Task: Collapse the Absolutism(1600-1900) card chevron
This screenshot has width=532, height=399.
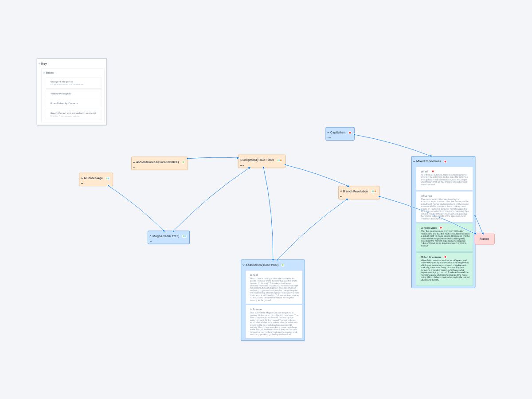Action: coord(243,265)
